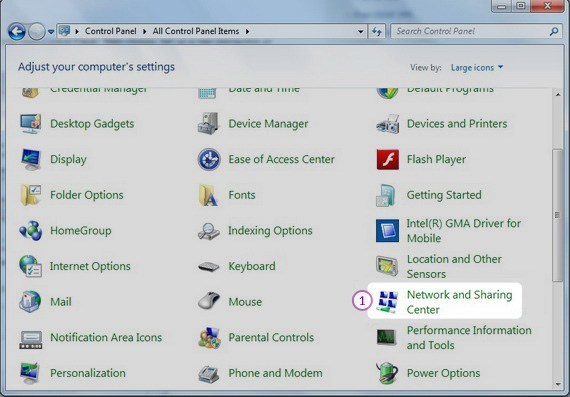The height and width of the screenshot is (397, 570).
Task: Select Control Panel in the breadcrumb
Action: pyautogui.click(x=111, y=31)
